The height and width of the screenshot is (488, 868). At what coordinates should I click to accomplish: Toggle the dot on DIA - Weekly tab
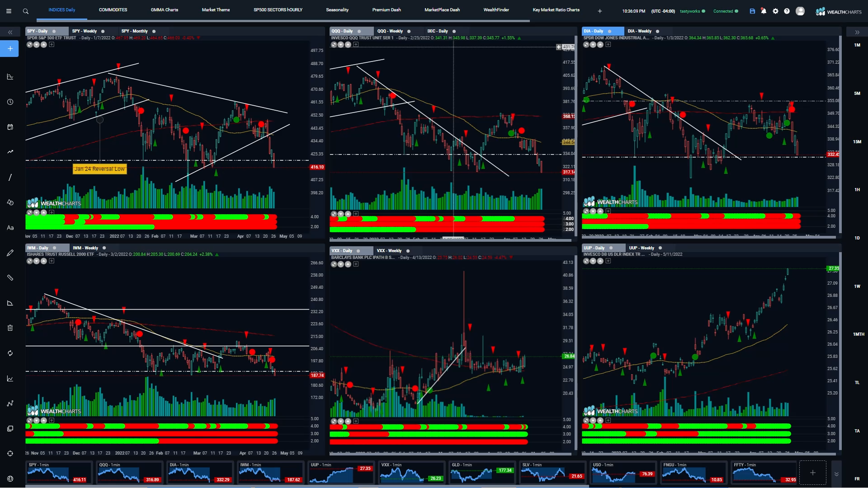click(657, 31)
